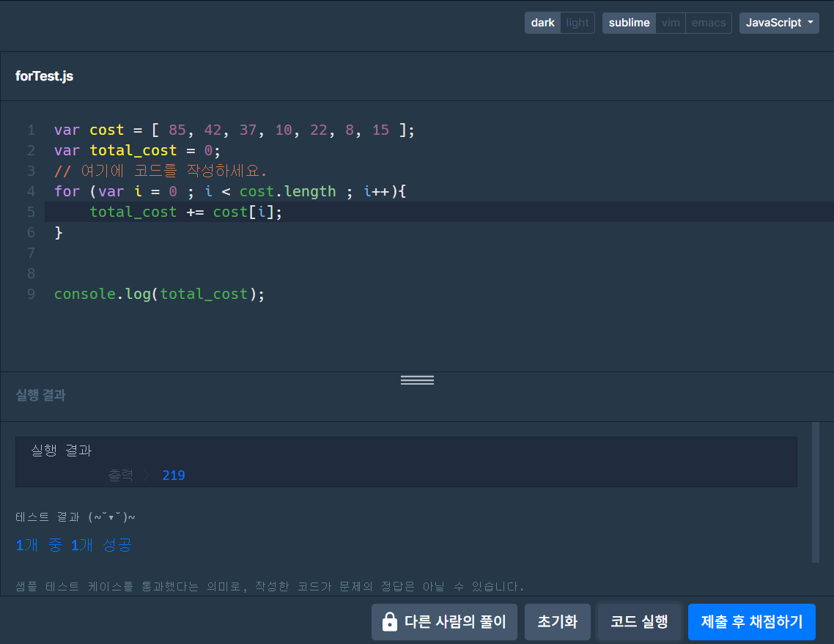
Task: Grab the panel resize handle bar
Action: point(417,380)
